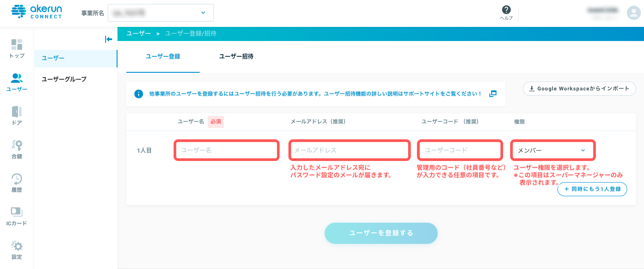This screenshot has width=644, height=269.
Task: Open the Keys (合鍵) icon
Action: (x=17, y=145)
